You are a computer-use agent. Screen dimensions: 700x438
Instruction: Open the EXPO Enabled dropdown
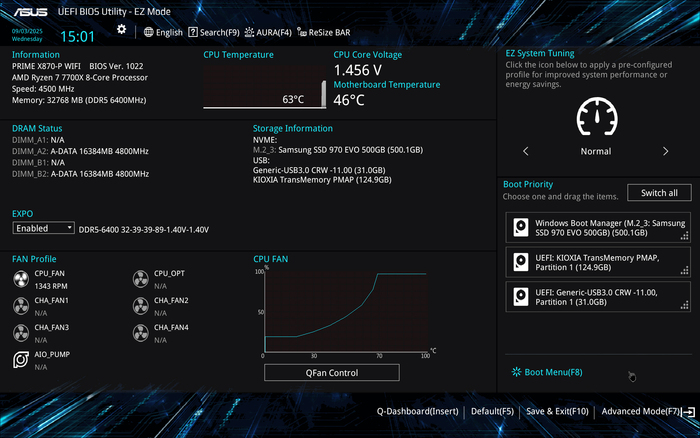(x=43, y=228)
